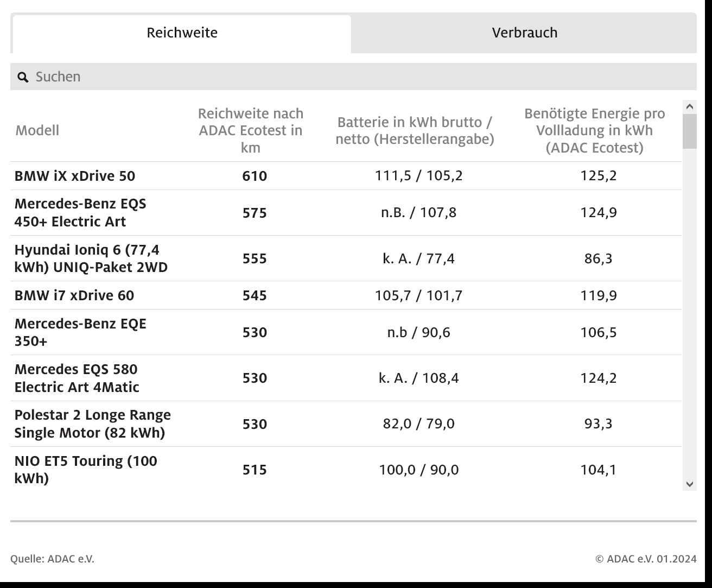Click the scrollbar up arrow
712x588 pixels.
(x=690, y=107)
